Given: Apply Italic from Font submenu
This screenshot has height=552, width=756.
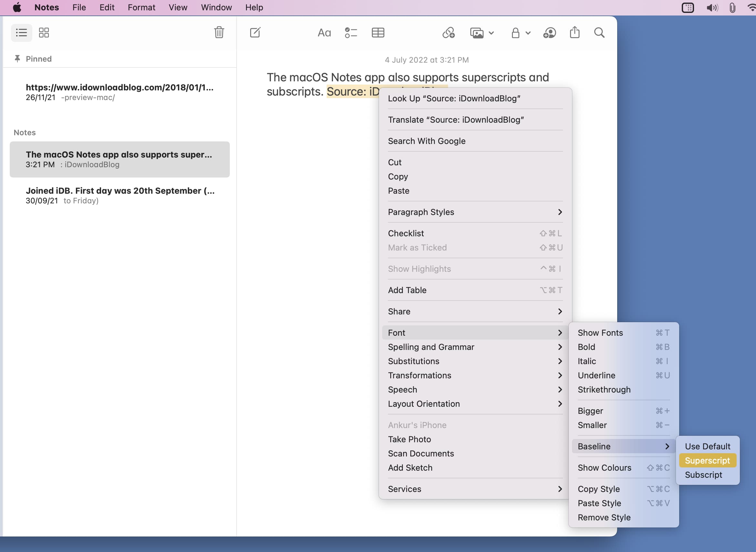Looking at the screenshot, I should [x=623, y=361].
